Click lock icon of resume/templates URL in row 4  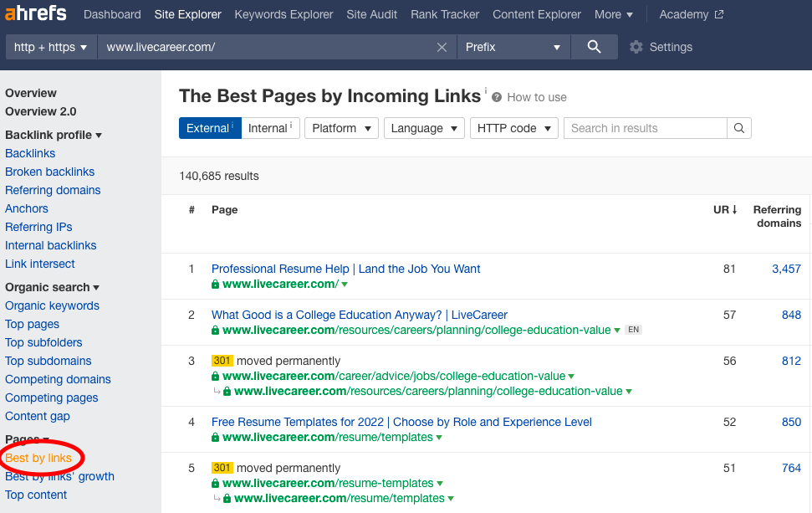tap(216, 438)
